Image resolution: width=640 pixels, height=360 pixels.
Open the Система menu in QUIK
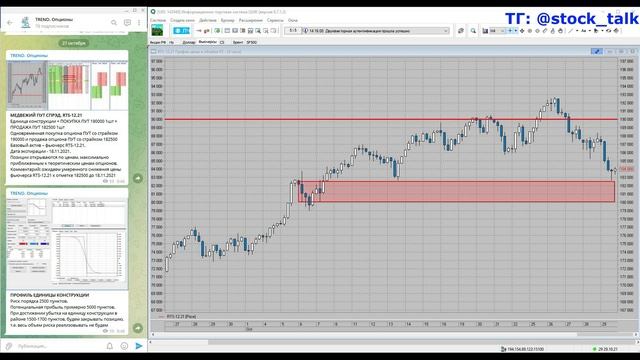pyautogui.click(x=158, y=20)
